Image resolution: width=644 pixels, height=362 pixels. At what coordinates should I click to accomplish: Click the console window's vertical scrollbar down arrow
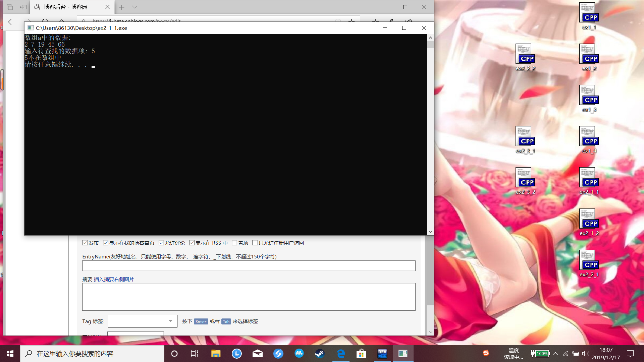(430, 232)
